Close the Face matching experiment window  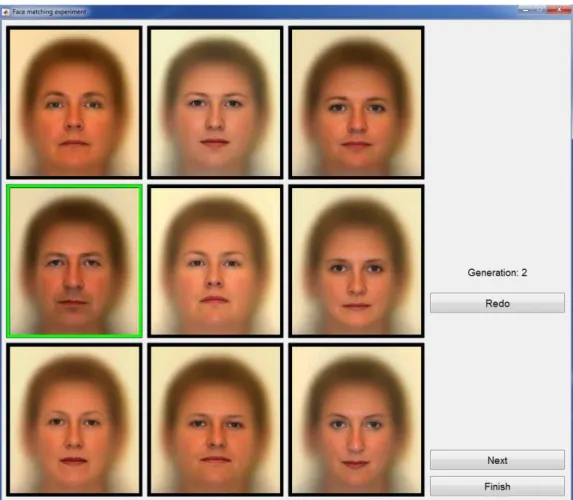(x=559, y=10)
